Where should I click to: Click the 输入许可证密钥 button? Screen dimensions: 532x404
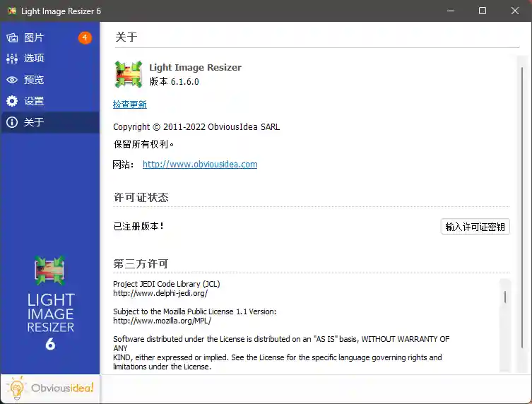[x=475, y=227]
